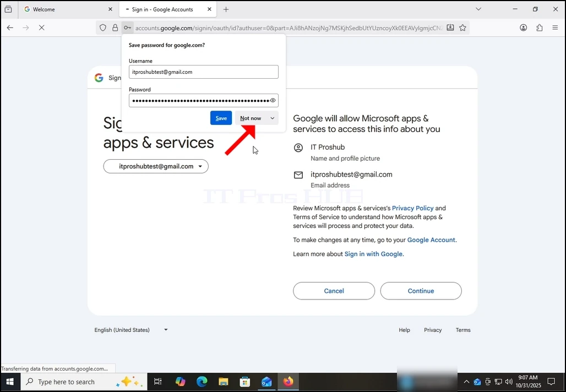Screen dimensions: 566x392
Task: Open File Explorer from the taskbar
Action: pos(224,382)
